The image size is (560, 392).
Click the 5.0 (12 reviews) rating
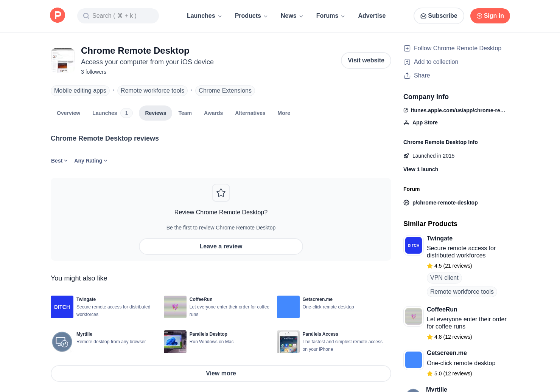[x=450, y=373]
